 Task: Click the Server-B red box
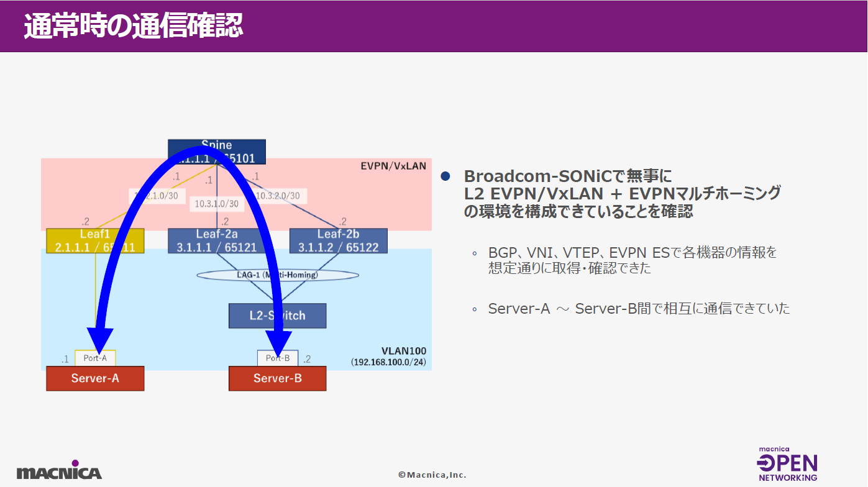[x=278, y=378]
